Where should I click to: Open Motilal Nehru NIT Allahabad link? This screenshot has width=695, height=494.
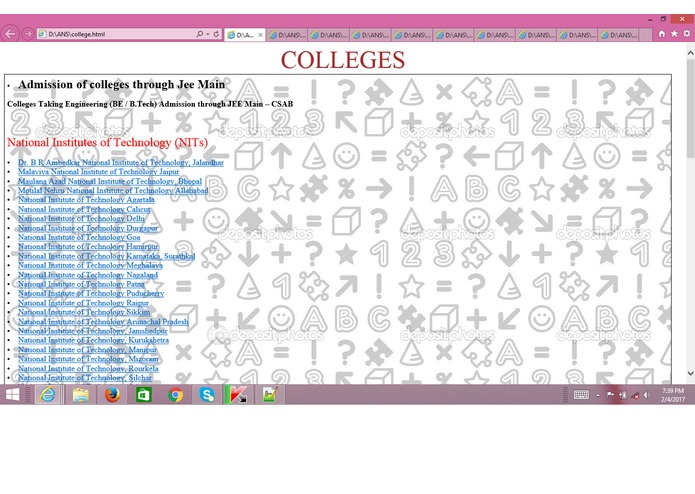[113, 191]
